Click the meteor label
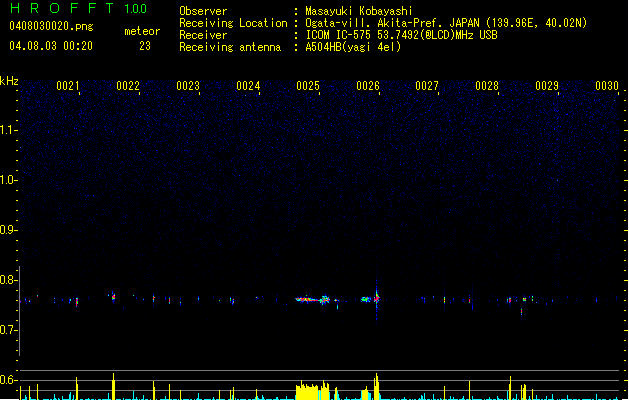The image size is (629, 400). (142, 31)
